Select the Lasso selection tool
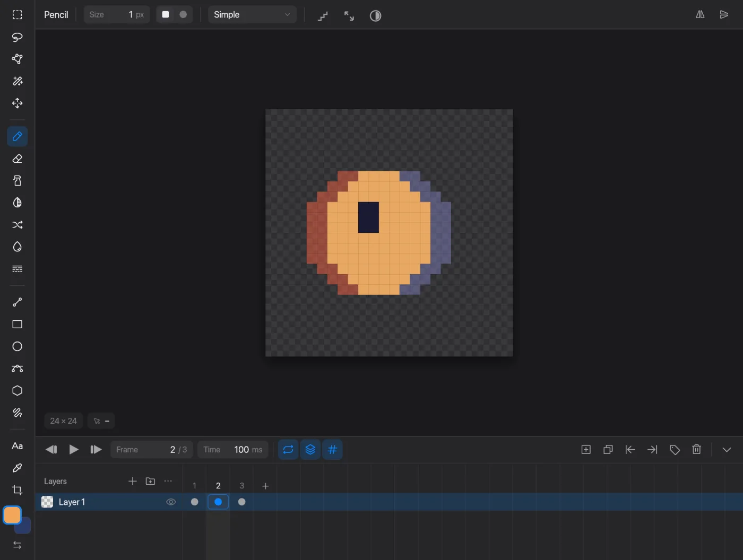The width and height of the screenshot is (743, 560). pos(18,37)
